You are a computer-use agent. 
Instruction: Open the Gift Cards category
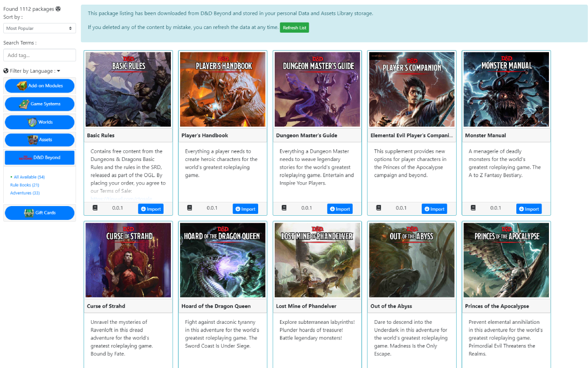40,213
